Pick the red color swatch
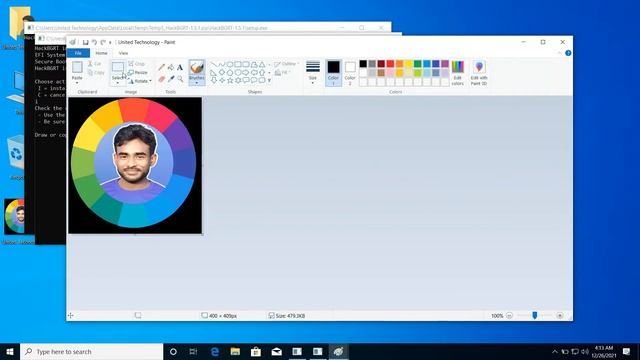This screenshot has width=640, height=360. coord(390,64)
